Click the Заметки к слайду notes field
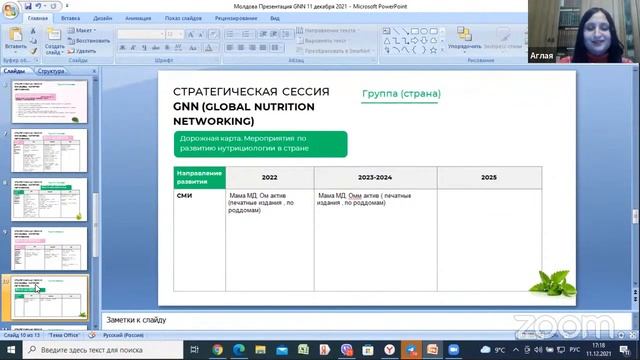 (367, 320)
